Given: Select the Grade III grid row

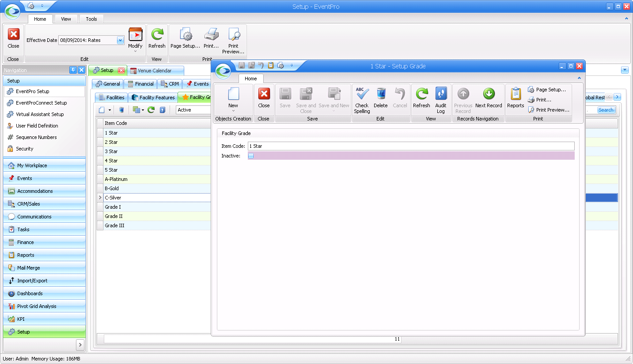Looking at the screenshot, I should click(x=157, y=225).
